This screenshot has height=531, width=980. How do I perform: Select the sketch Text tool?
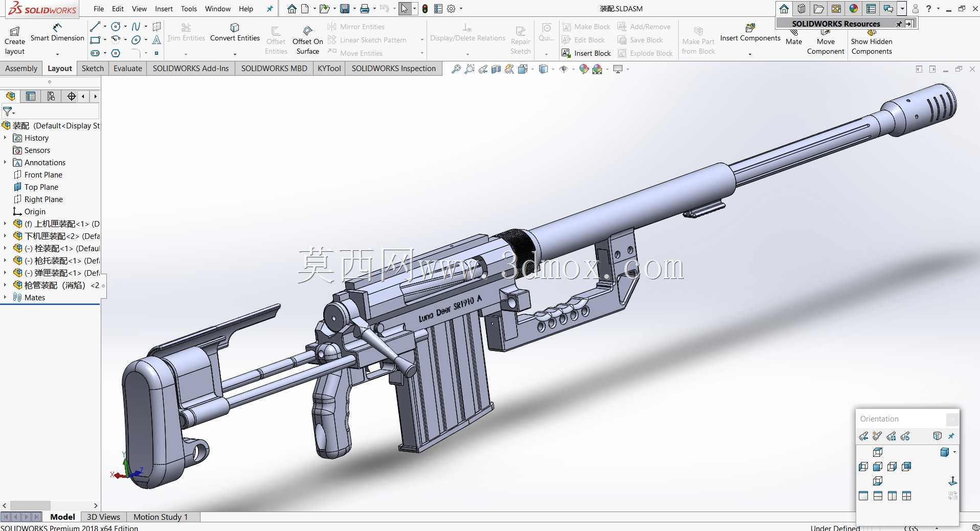point(157,39)
